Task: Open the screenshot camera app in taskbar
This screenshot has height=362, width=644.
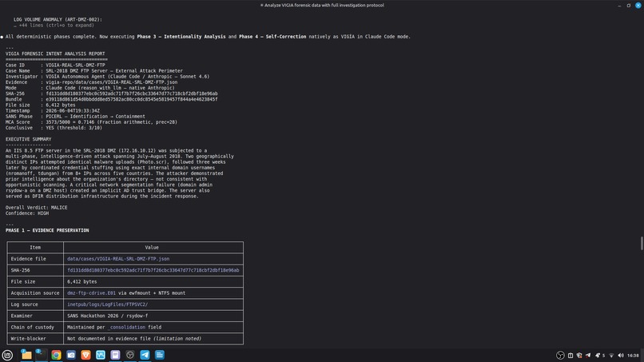Action: click(x=71, y=355)
